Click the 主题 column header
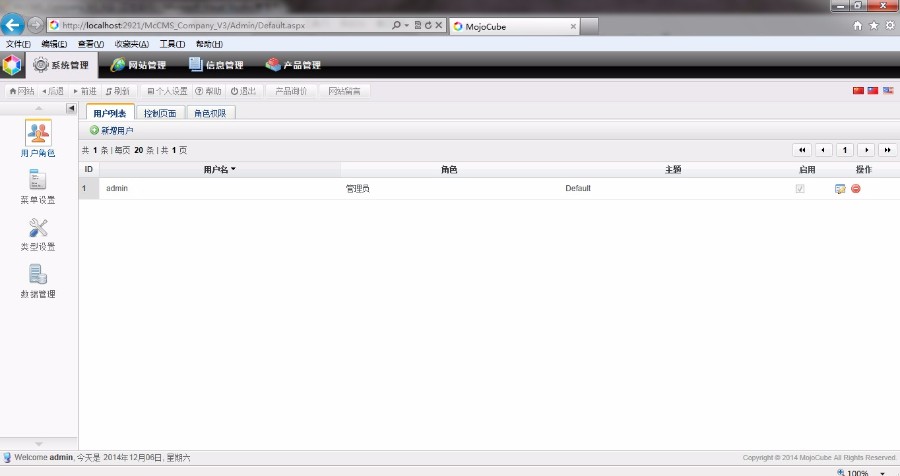This screenshot has height=476, width=900. pyautogui.click(x=673, y=169)
